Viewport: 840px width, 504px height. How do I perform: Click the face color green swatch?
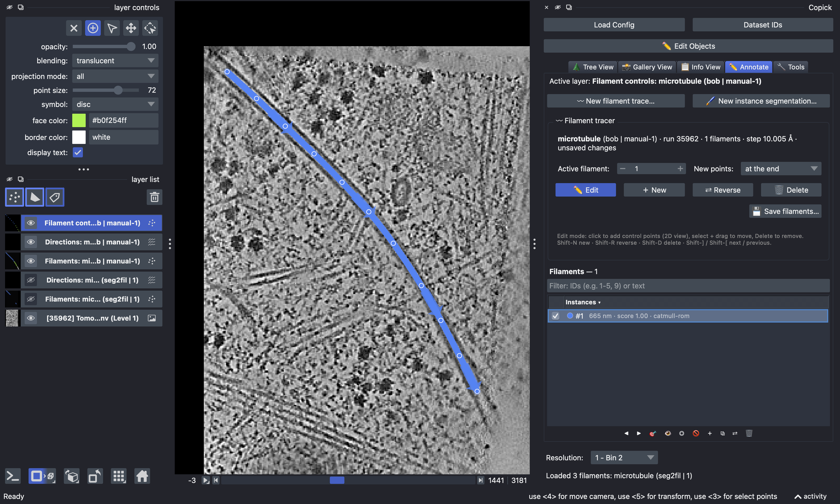[79, 120]
